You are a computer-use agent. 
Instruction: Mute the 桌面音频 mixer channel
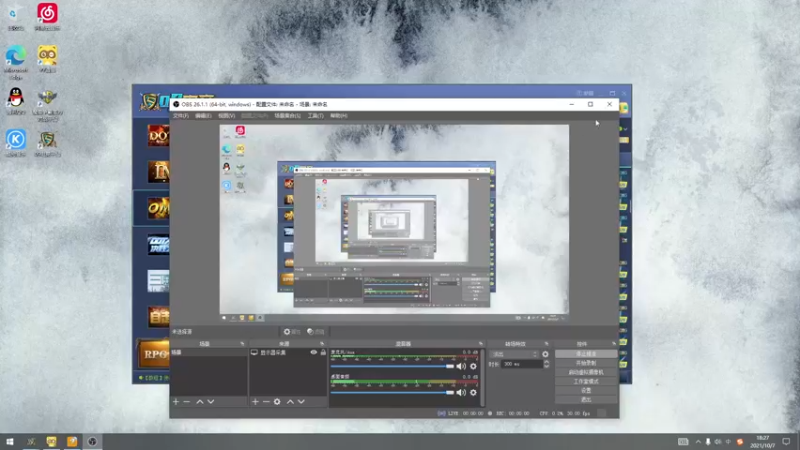click(x=461, y=392)
